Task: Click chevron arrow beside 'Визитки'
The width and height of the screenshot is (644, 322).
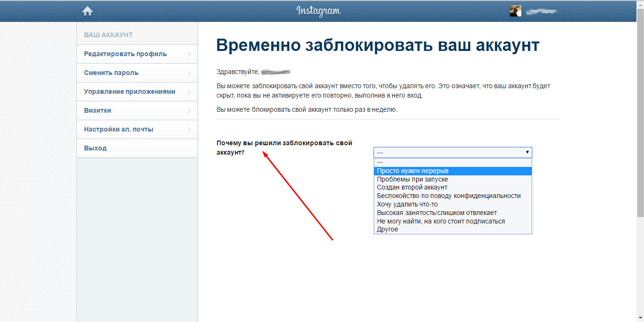Action: point(189,111)
